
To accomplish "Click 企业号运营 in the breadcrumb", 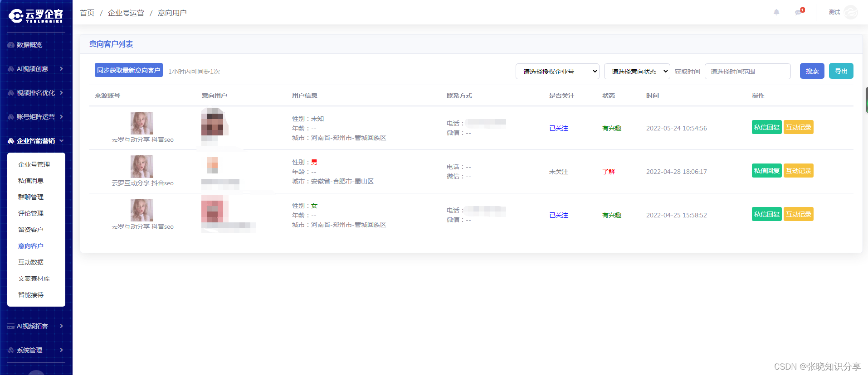I will 126,13.
